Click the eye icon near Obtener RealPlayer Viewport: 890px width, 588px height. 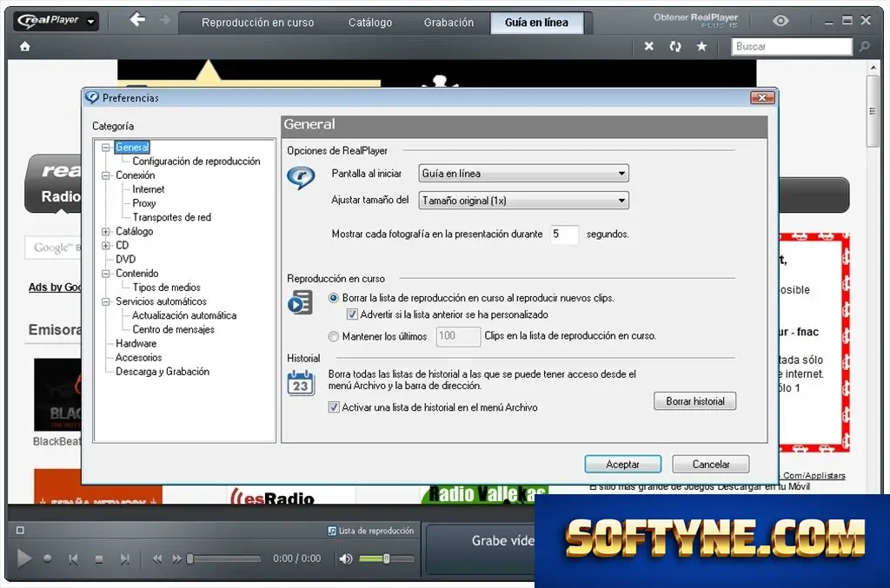pos(780,21)
